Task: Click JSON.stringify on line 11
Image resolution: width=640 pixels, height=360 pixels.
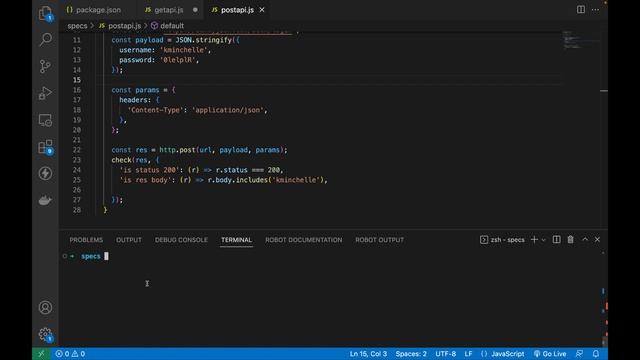Action: tap(204, 40)
